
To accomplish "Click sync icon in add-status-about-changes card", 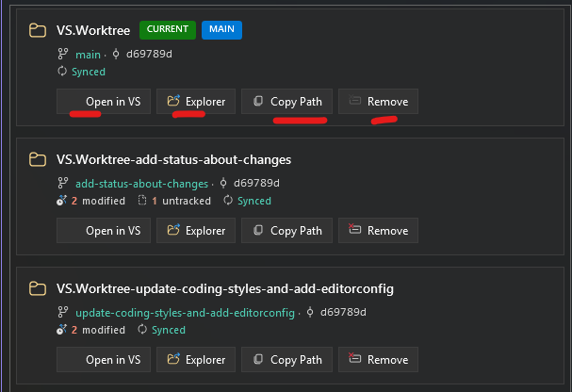I will [x=228, y=200].
